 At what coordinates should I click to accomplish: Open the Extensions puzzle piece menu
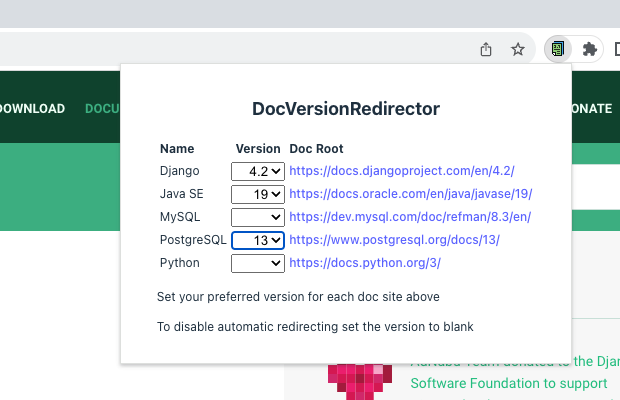point(589,49)
